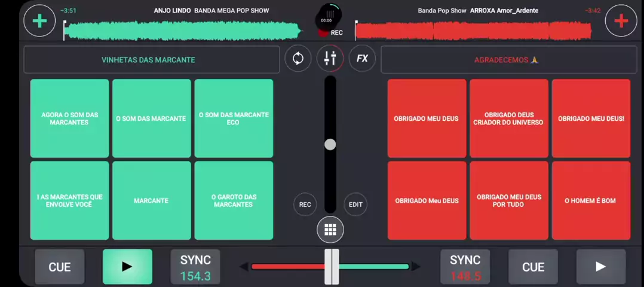Open the sampler pad grid icon

(330, 230)
